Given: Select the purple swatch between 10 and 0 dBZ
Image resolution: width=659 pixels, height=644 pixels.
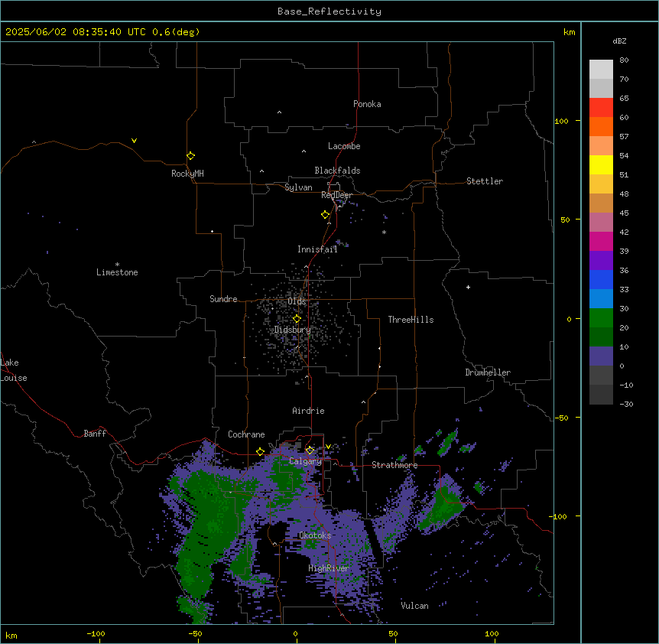Looking at the screenshot, I should 601,356.
